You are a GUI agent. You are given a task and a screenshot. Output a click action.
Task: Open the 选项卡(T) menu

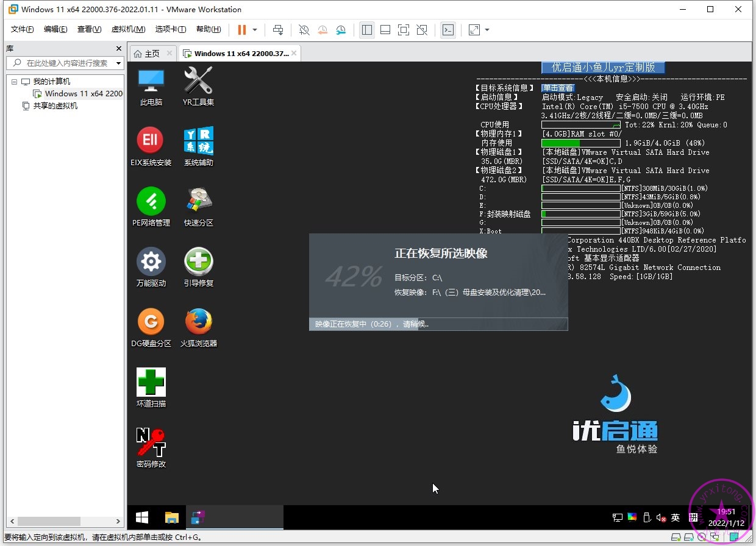pos(171,29)
